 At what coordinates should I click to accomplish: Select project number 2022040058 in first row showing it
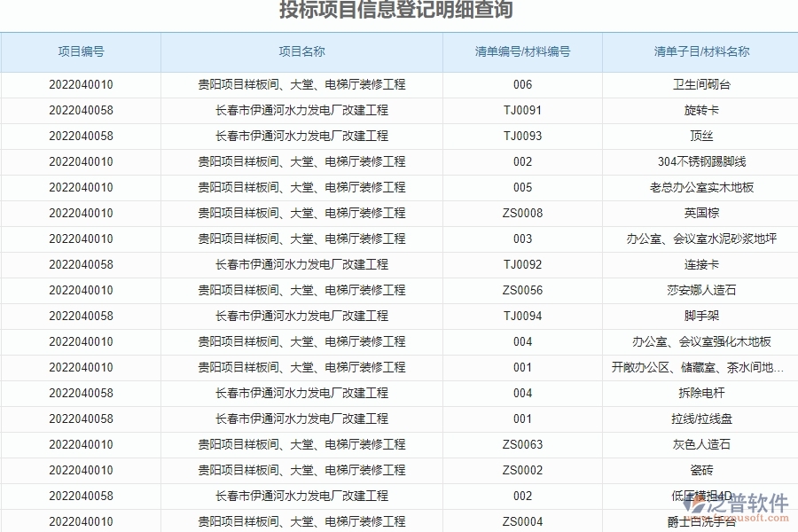point(80,111)
